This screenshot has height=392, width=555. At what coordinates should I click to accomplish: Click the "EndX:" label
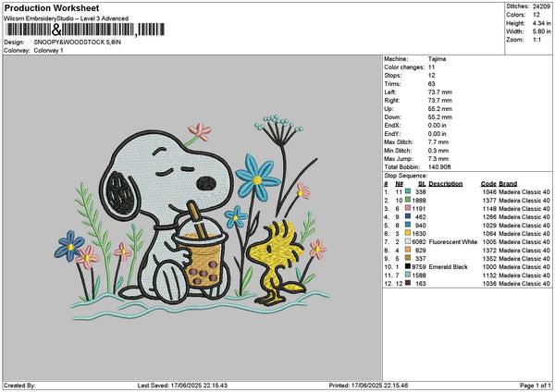[392, 126]
